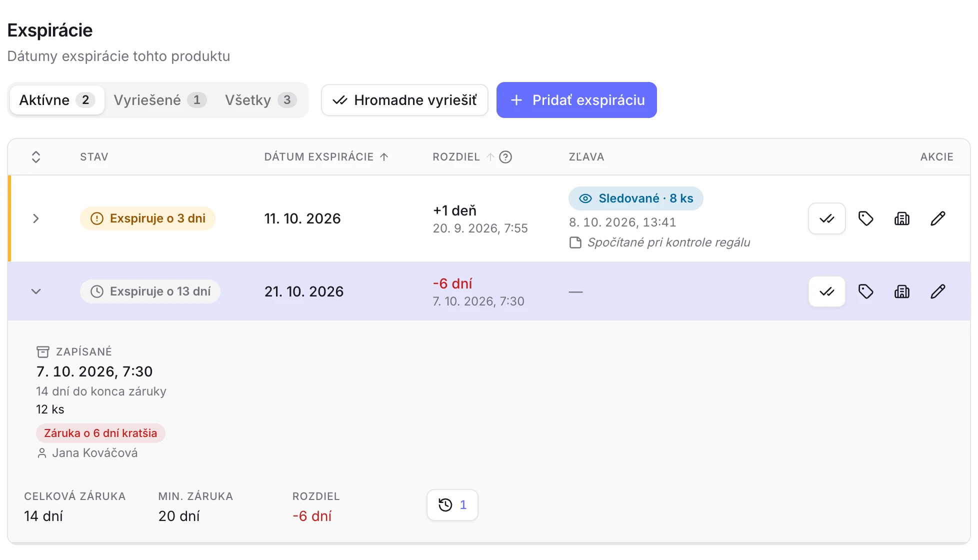Collapse the 21. 10. 2026 expiration row
Screen dimensions: 978x560
[35, 291]
